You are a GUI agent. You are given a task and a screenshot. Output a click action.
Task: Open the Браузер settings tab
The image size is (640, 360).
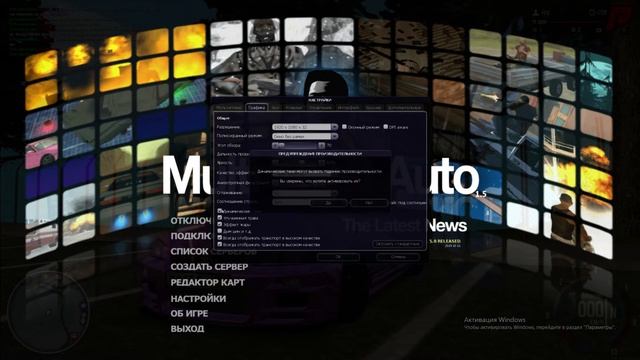point(373,108)
